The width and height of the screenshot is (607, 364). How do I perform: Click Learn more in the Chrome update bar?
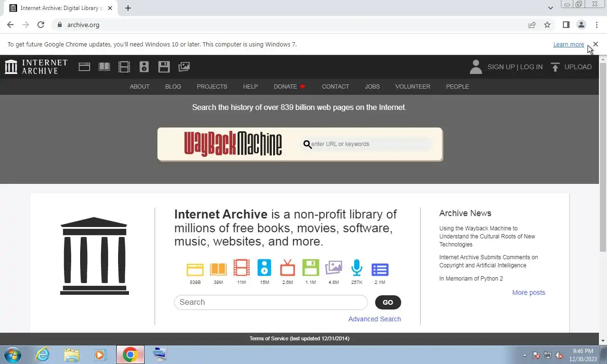click(569, 45)
